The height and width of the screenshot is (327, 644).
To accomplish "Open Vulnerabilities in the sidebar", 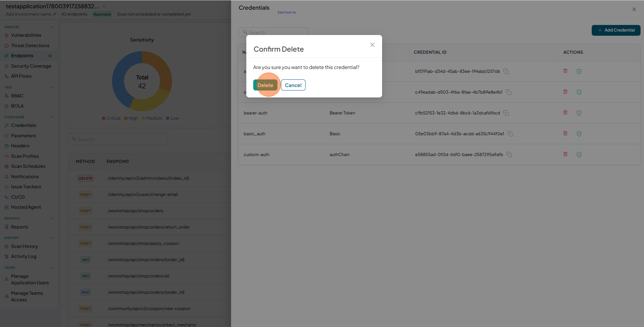I will click(x=26, y=35).
